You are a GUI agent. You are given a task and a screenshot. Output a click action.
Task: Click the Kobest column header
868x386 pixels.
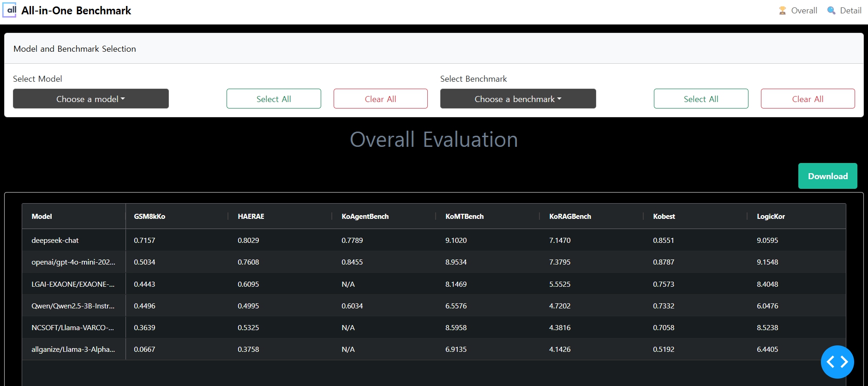pos(664,217)
